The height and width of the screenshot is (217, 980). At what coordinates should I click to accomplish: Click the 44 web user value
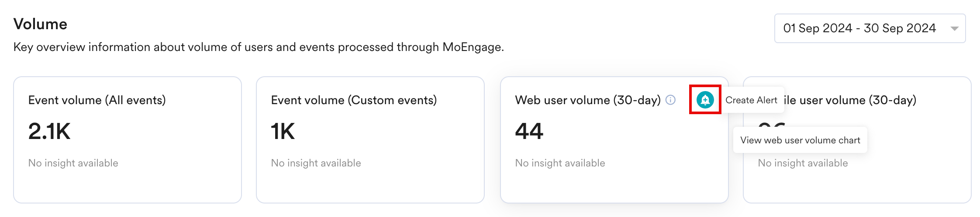529,131
